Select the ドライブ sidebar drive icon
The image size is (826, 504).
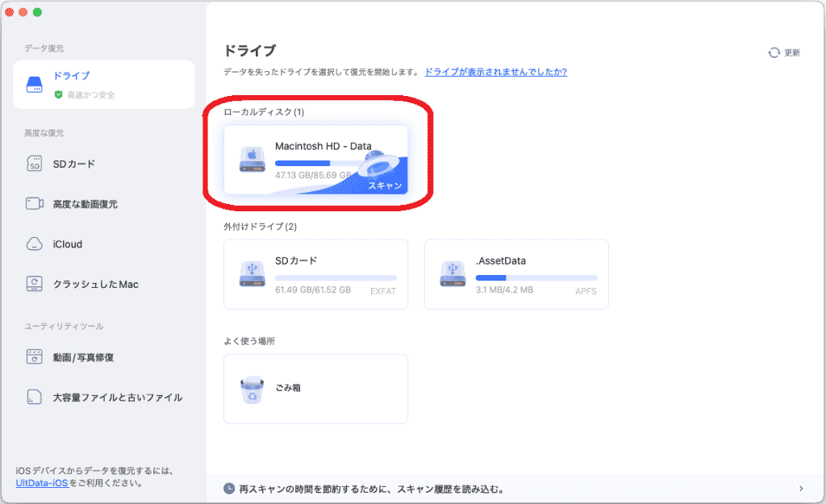pos(34,85)
